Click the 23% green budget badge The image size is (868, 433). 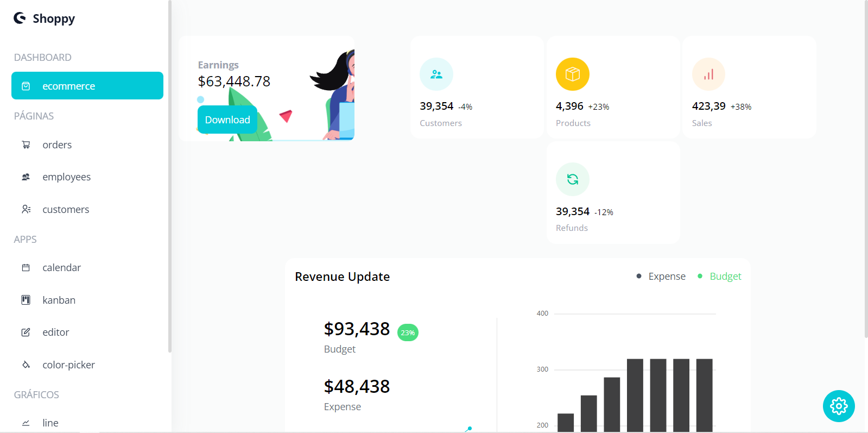pyautogui.click(x=408, y=332)
